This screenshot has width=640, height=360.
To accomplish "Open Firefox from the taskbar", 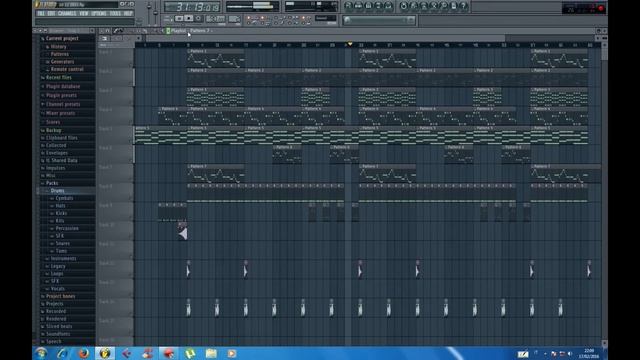I will point(84,353).
